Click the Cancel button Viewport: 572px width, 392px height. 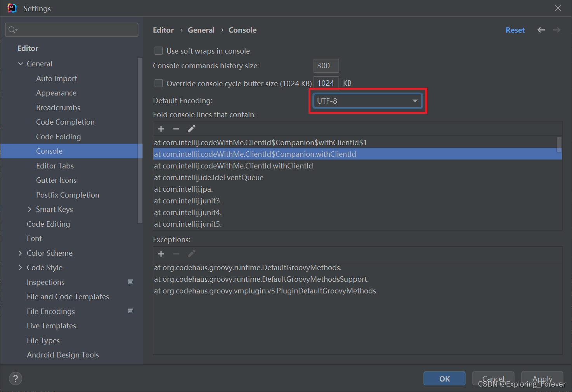pyautogui.click(x=493, y=378)
